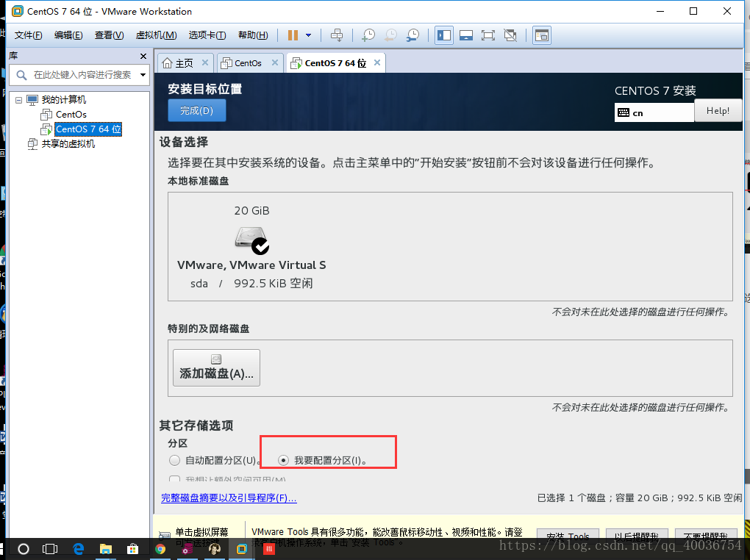Click the Help! button
This screenshot has width=750, height=560.
click(x=718, y=111)
